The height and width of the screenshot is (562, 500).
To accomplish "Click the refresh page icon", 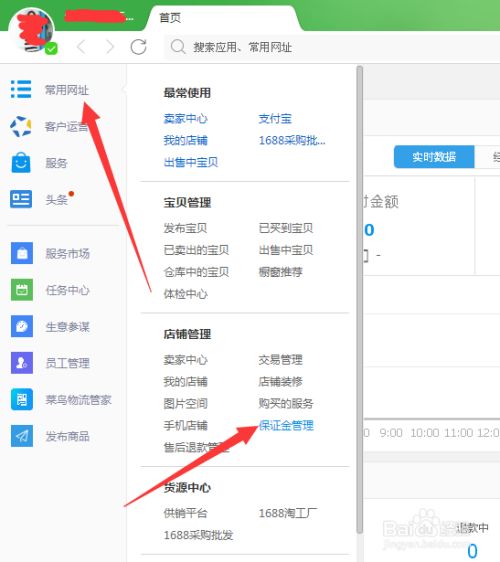I will pos(139,47).
